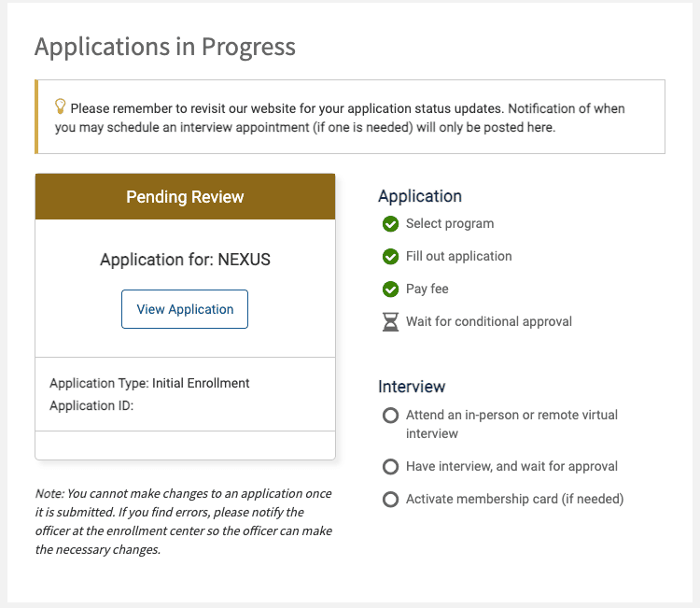Click the Fill out application green checkmark

click(390, 257)
